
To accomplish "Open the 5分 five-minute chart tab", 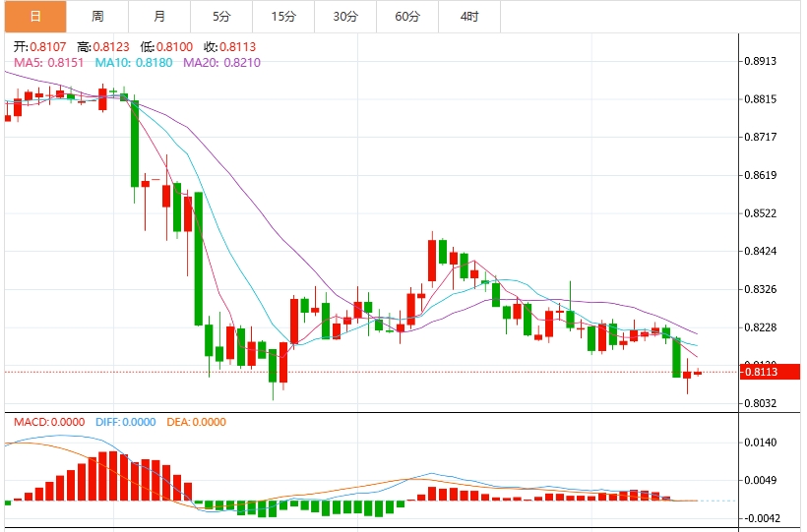I will [221, 17].
